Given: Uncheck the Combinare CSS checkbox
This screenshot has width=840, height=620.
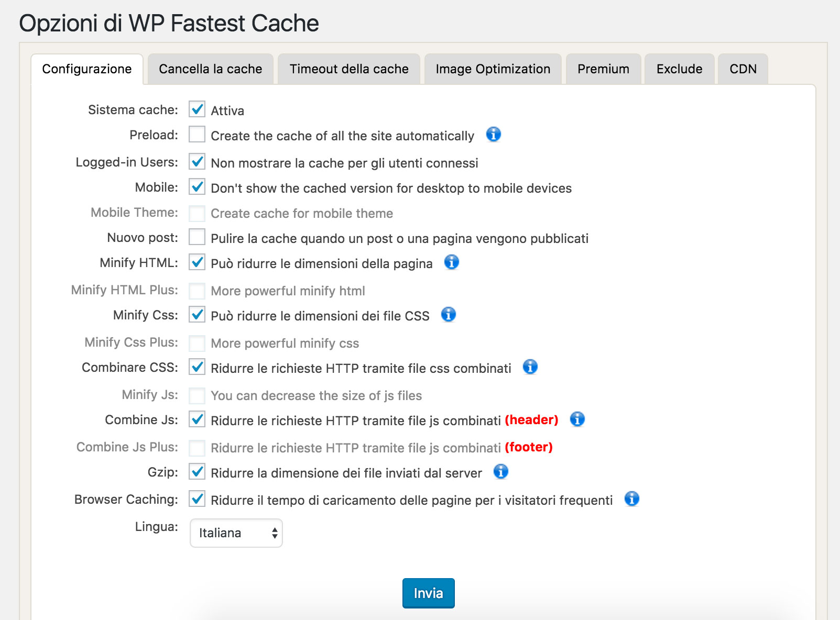Looking at the screenshot, I should (197, 367).
